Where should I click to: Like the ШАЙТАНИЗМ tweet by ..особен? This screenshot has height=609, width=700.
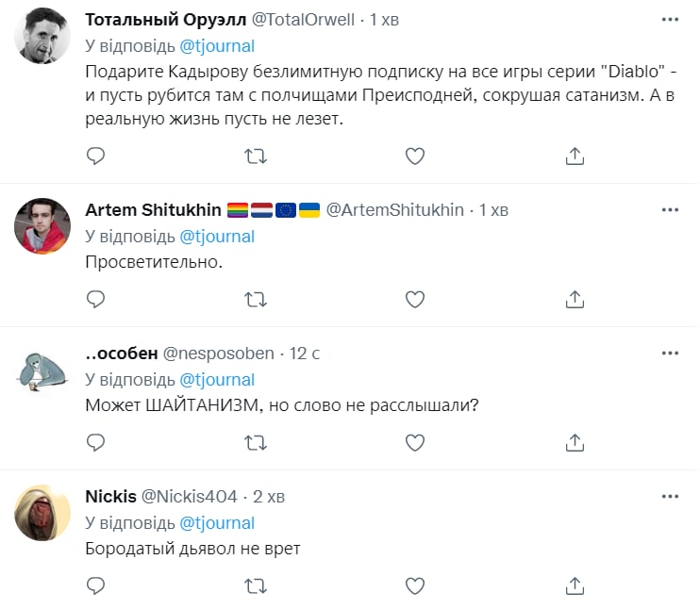coord(415,441)
